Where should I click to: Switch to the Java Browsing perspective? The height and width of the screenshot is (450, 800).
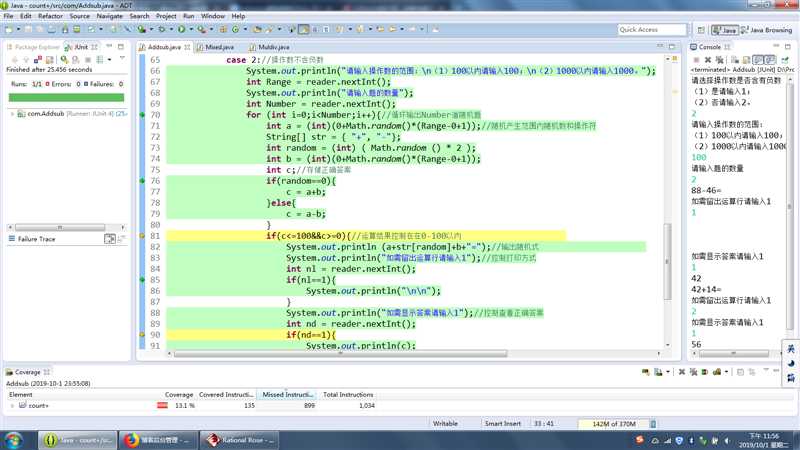(767, 30)
